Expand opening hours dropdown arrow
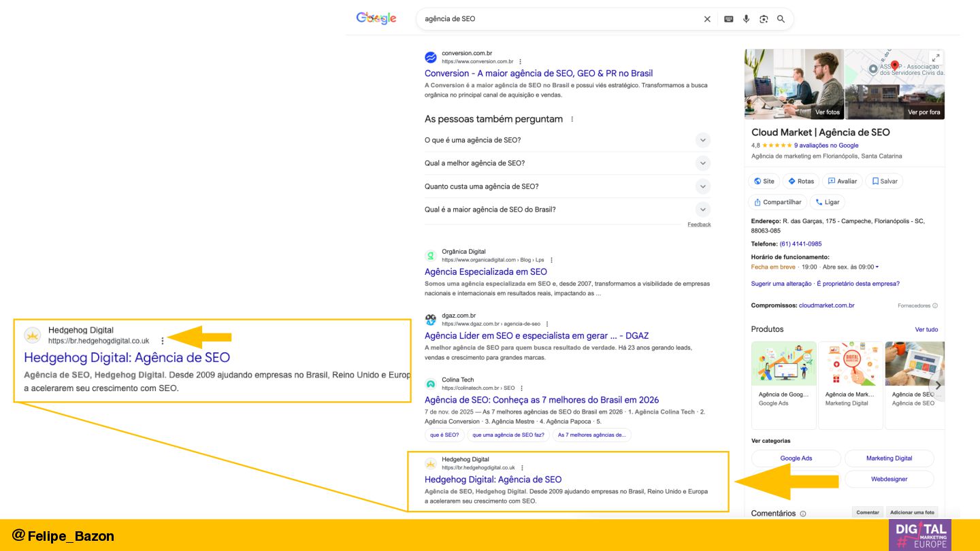The height and width of the screenshot is (551, 980). 877,267
